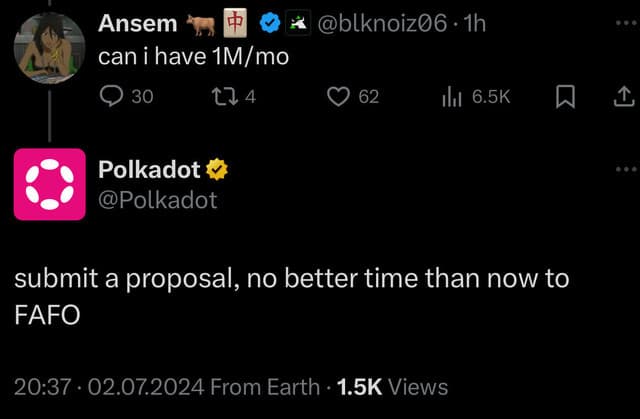The height and width of the screenshot is (419, 640).
Task: Click the 1h timestamp on Ansem's tweet
Action: (x=475, y=23)
